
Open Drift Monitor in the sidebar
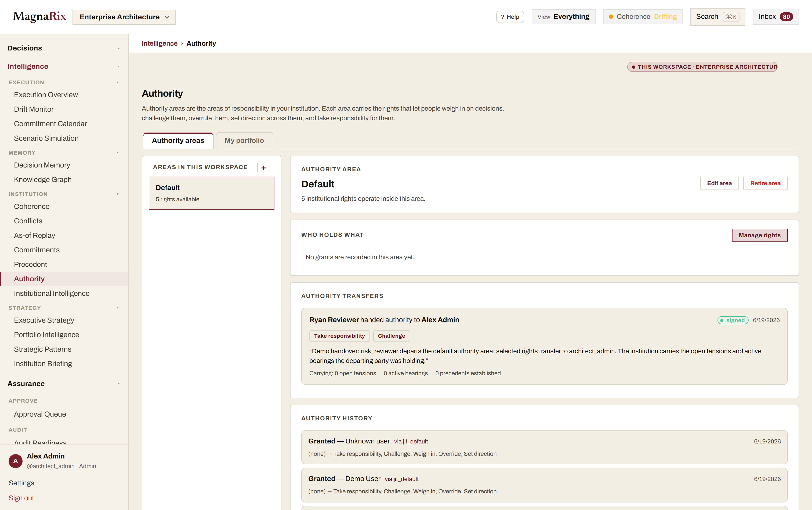[34, 109]
